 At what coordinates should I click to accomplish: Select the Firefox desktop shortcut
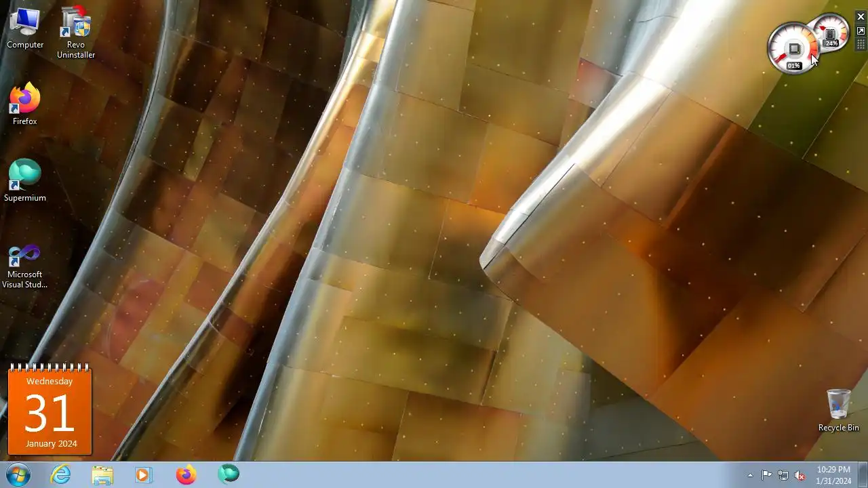(x=25, y=104)
